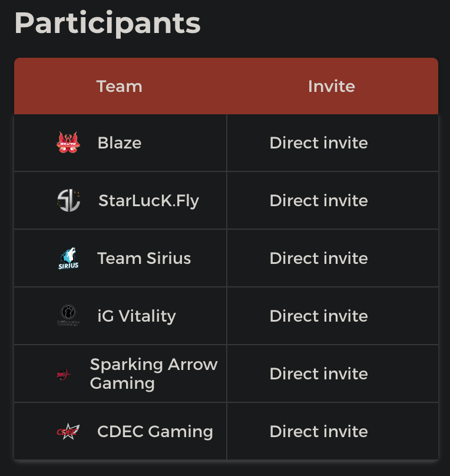Click the iG Vitality team logo
The width and height of the screenshot is (450, 476).
click(68, 316)
